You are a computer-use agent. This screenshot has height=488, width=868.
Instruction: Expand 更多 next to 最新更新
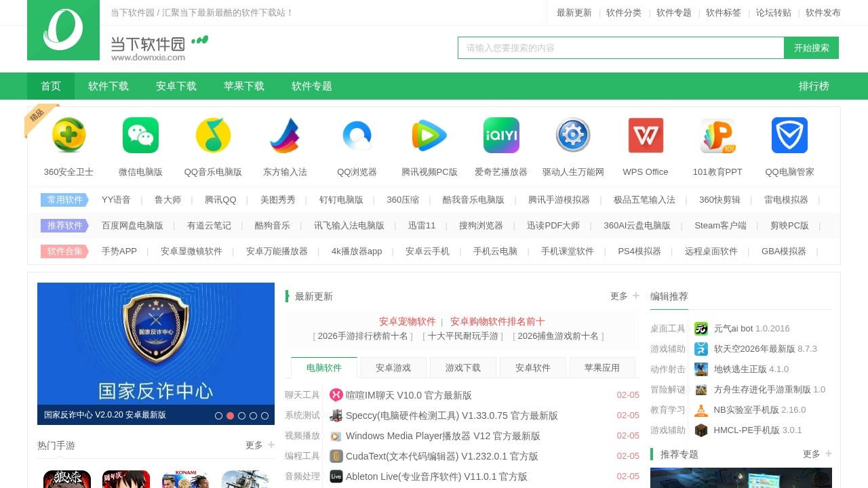coord(618,296)
